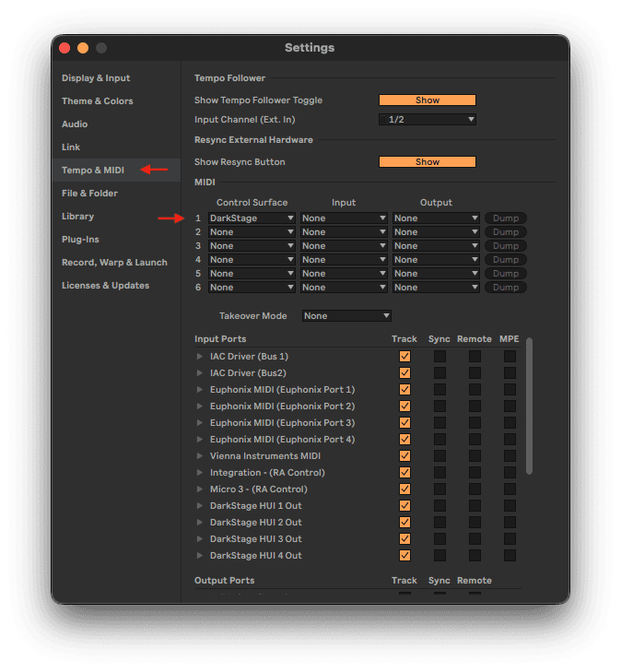Screen dimensions: 621x672
Task: Enable Remote for IAC Driver (Bus2)
Action: click(475, 372)
